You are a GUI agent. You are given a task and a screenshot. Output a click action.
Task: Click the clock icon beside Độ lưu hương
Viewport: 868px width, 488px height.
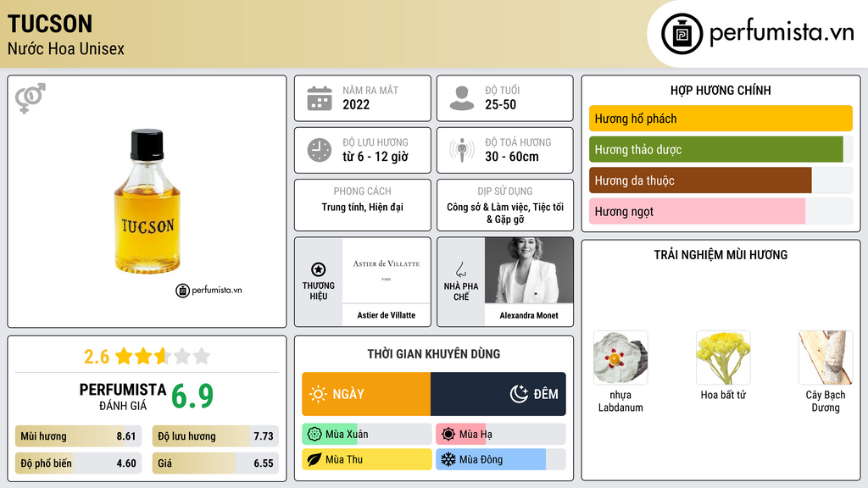(320, 150)
